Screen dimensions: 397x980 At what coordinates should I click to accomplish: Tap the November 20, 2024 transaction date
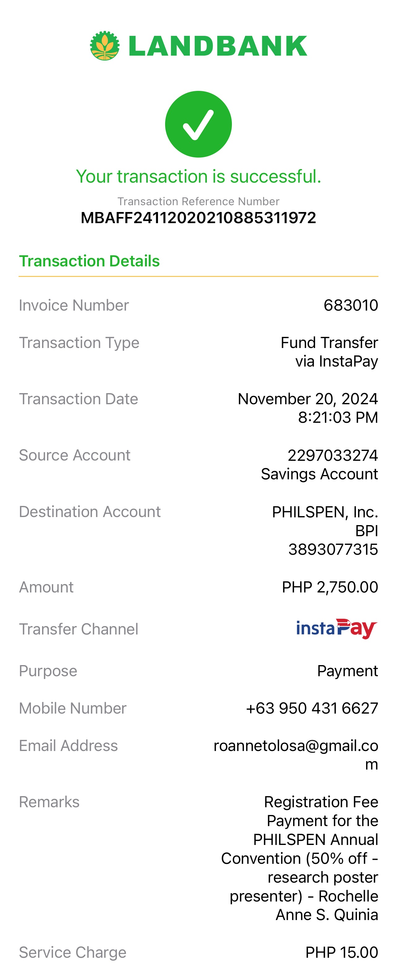coord(308,399)
